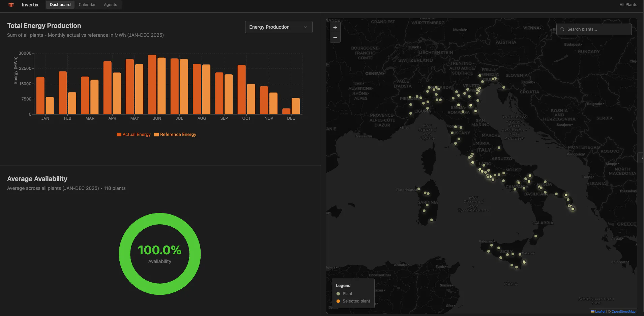Click the Reference Energy legend color swatch

tap(156, 135)
